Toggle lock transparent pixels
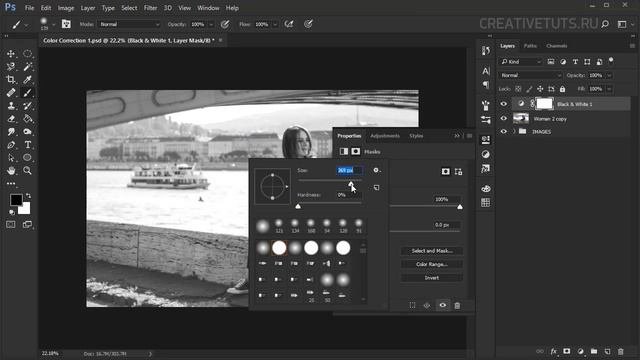Viewport: 640px width, 360px height. (518, 89)
